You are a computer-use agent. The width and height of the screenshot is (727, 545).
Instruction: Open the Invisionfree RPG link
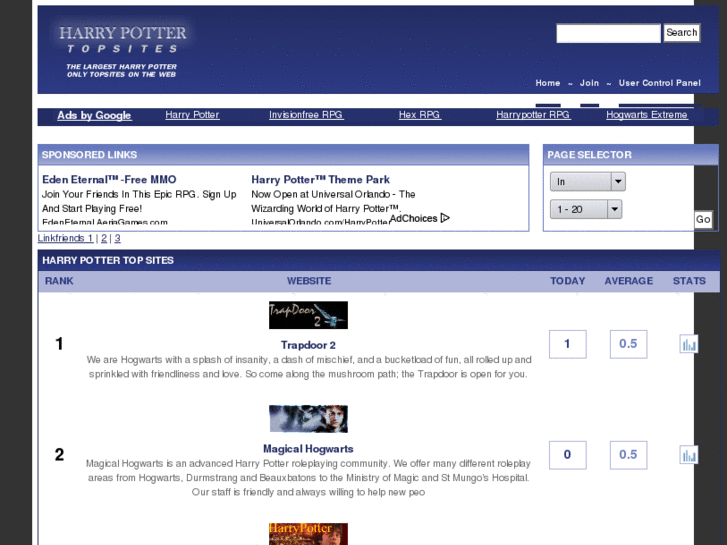click(306, 115)
